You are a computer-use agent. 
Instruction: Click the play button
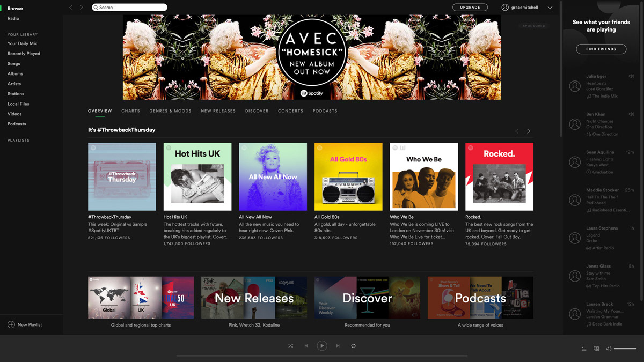click(322, 346)
